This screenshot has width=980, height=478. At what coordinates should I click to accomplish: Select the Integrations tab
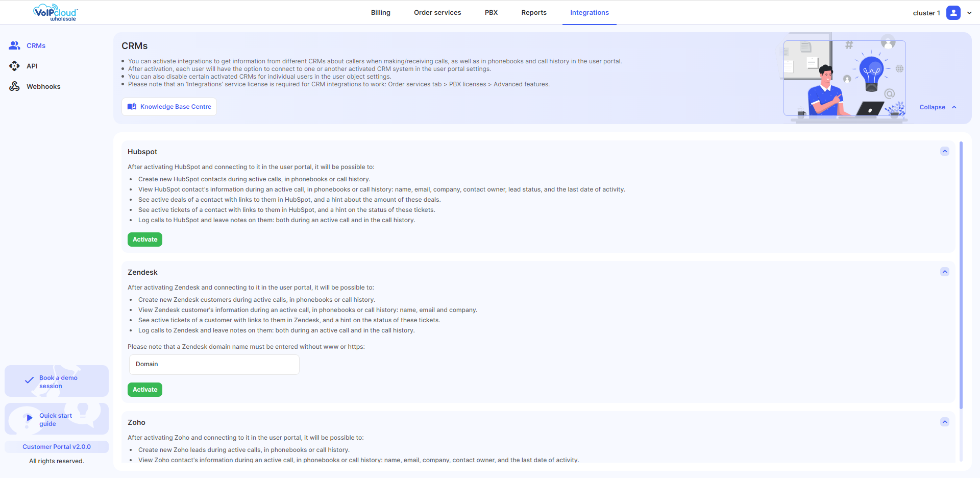pos(590,12)
